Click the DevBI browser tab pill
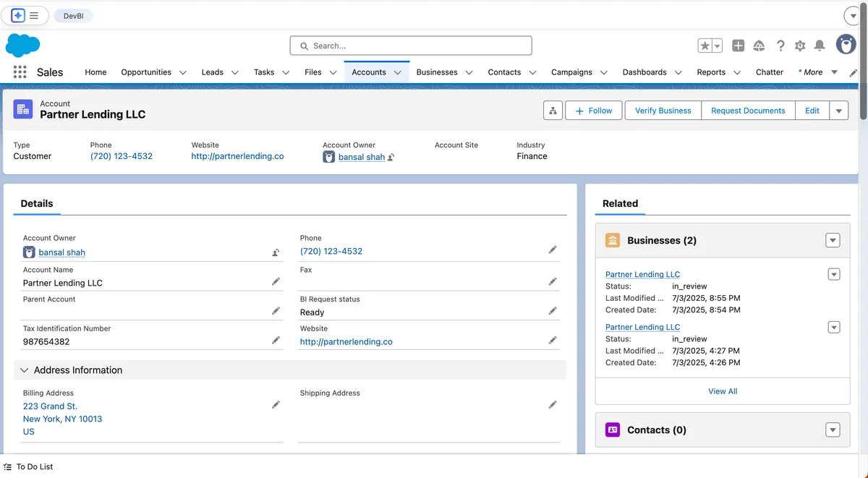Viewport: 868px width, 478px height. tap(73, 15)
